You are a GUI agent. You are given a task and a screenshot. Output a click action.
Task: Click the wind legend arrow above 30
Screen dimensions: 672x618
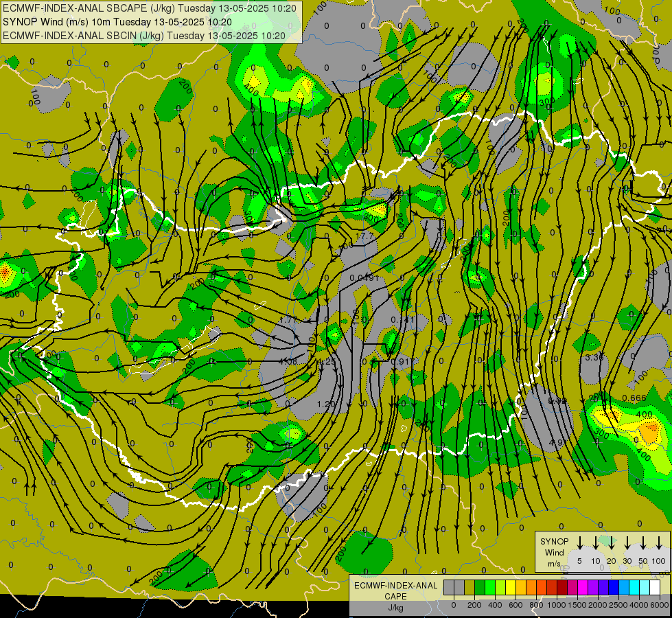click(x=627, y=543)
